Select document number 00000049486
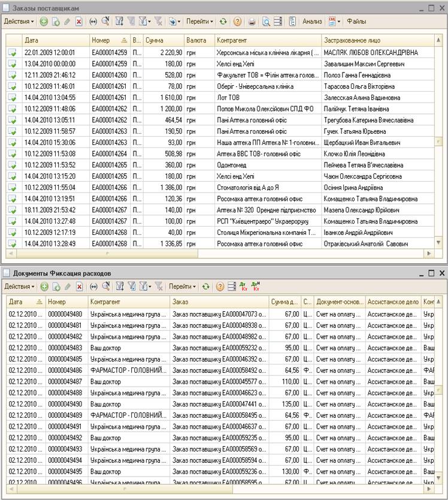The height and width of the screenshot is (500, 448). tap(67, 371)
